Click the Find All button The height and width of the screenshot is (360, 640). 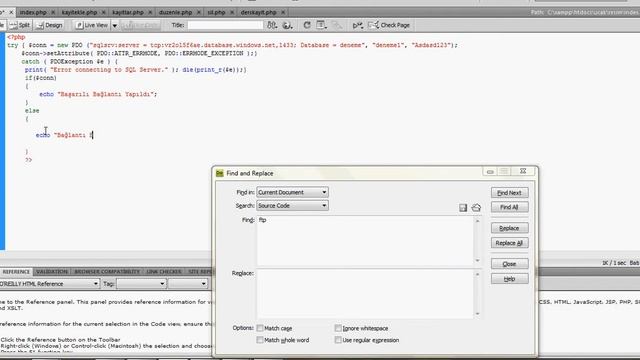pos(509,207)
